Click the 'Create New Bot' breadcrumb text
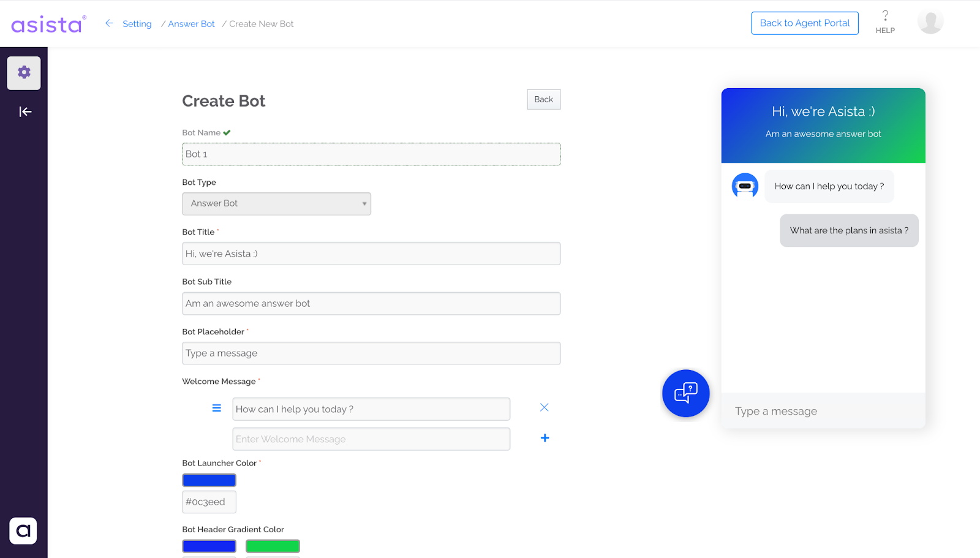 point(262,24)
